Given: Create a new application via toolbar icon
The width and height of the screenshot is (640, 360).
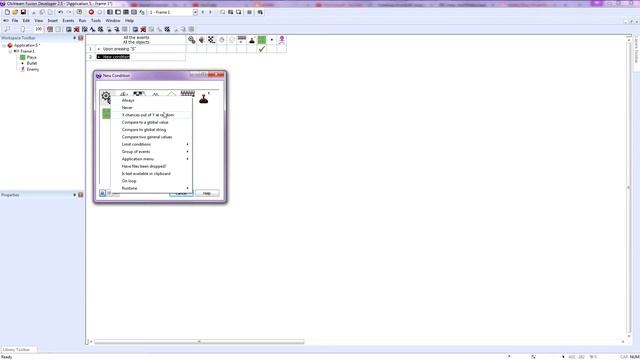Looking at the screenshot, I should [7, 12].
